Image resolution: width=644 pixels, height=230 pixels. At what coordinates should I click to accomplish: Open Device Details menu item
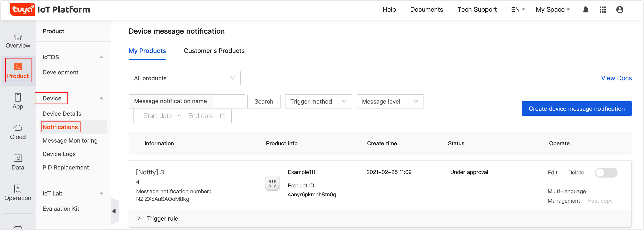coord(62,114)
